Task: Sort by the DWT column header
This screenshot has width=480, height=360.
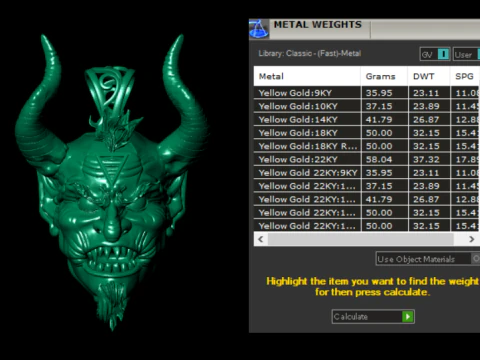Action: tap(429, 76)
